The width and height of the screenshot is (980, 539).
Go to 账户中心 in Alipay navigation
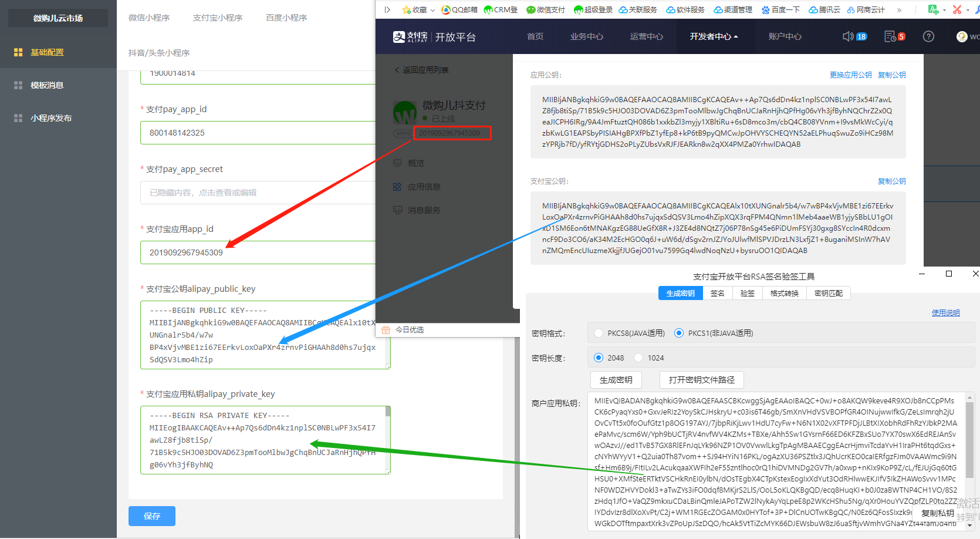click(785, 36)
